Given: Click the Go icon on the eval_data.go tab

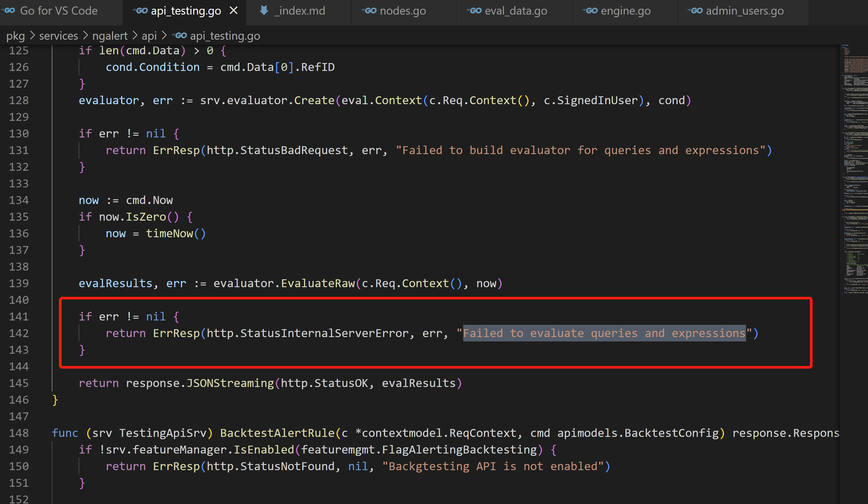Looking at the screenshot, I should click(x=475, y=11).
